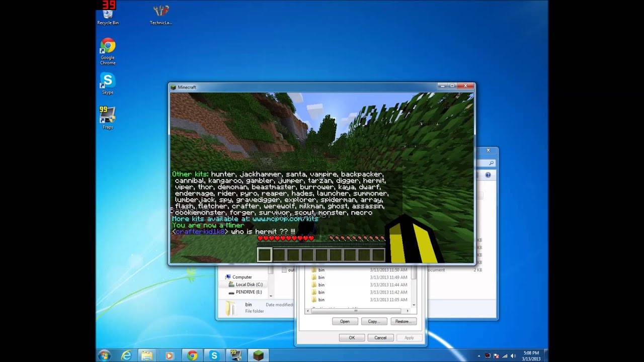Select bin version dated 11:49 AM

coord(360,278)
